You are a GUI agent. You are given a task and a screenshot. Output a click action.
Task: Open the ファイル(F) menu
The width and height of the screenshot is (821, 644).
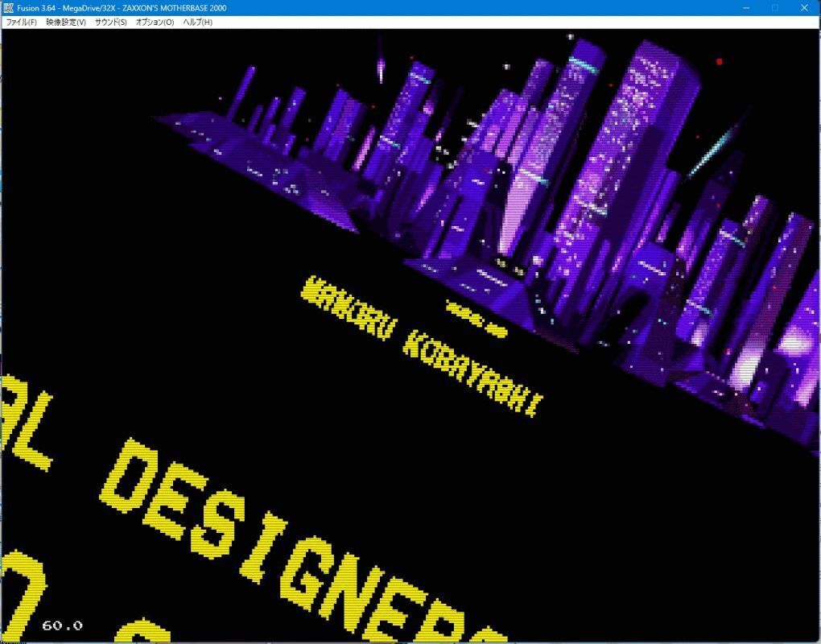[21, 22]
